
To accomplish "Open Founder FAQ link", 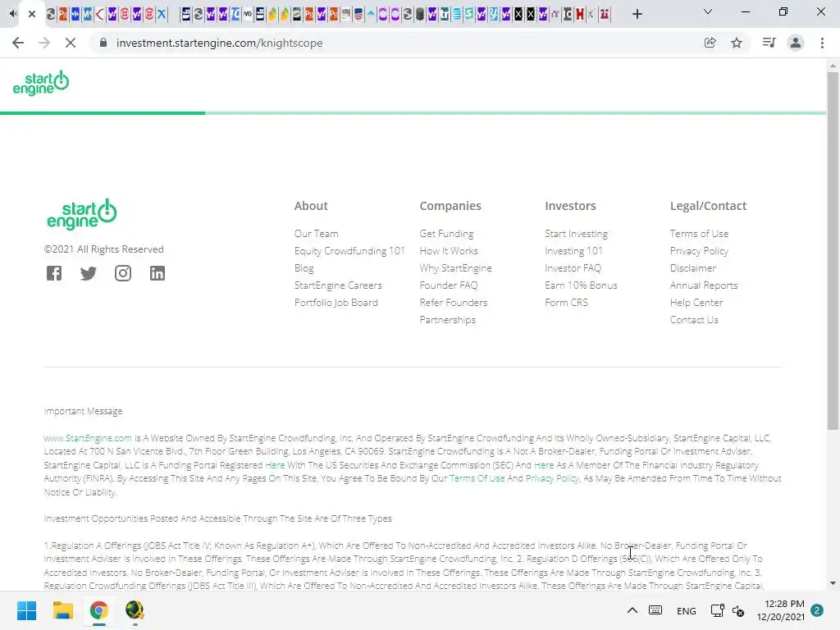I will [449, 285].
